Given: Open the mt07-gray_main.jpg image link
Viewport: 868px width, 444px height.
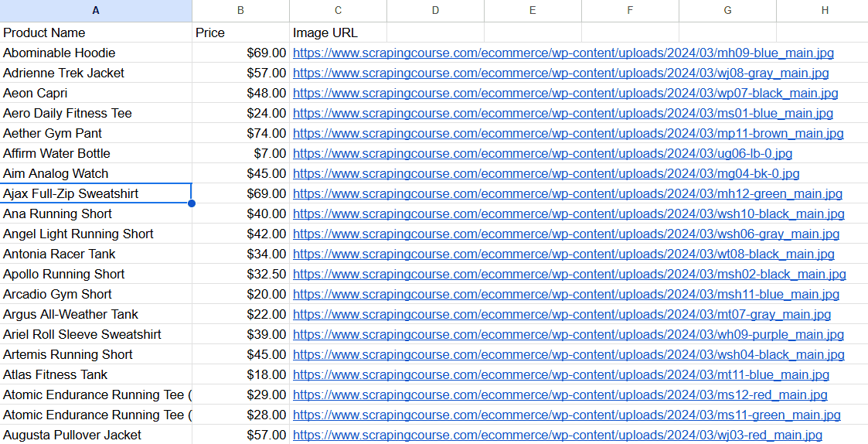Looking at the screenshot, I should (x=562, y=315).
